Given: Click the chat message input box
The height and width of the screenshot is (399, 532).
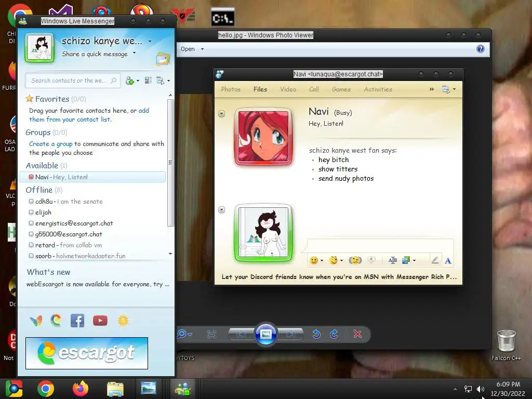Looking at the screenshot, I should pyautogui.click(x=380, y=245).
